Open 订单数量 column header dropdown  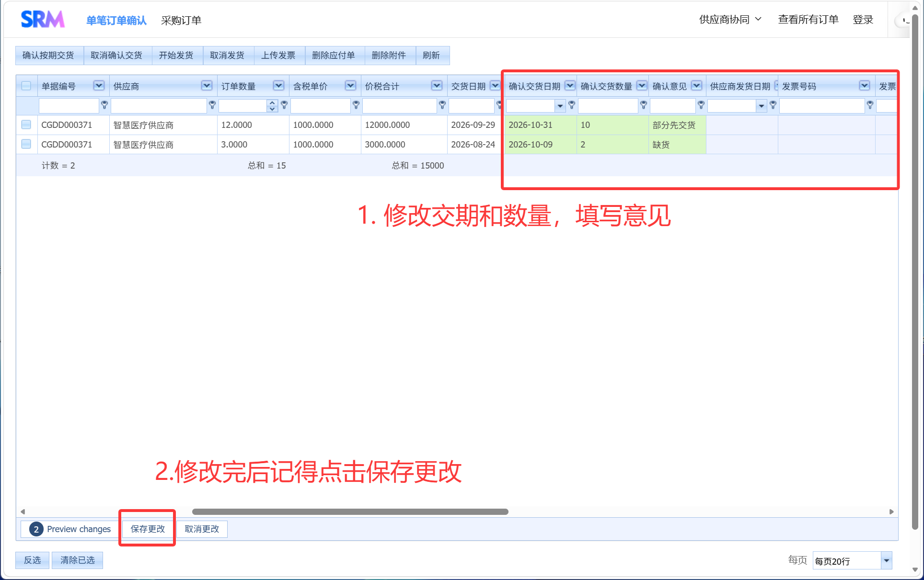(278, 86)
